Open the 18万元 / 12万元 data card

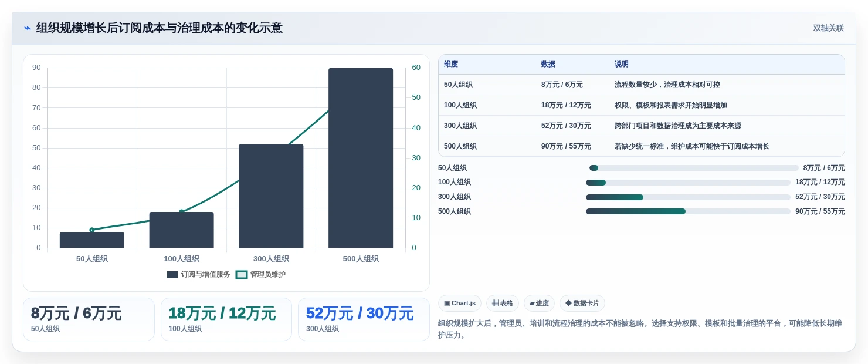(226, 319)
